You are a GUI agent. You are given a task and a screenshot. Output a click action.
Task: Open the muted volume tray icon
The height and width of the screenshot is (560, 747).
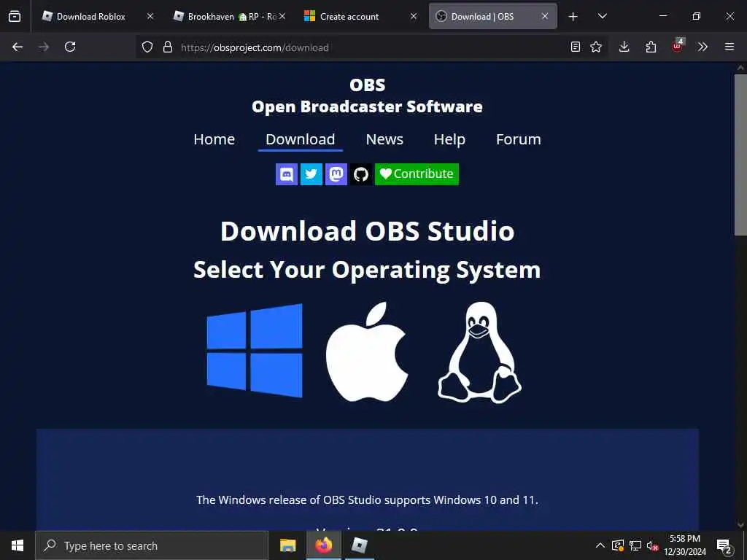[652, 545]
